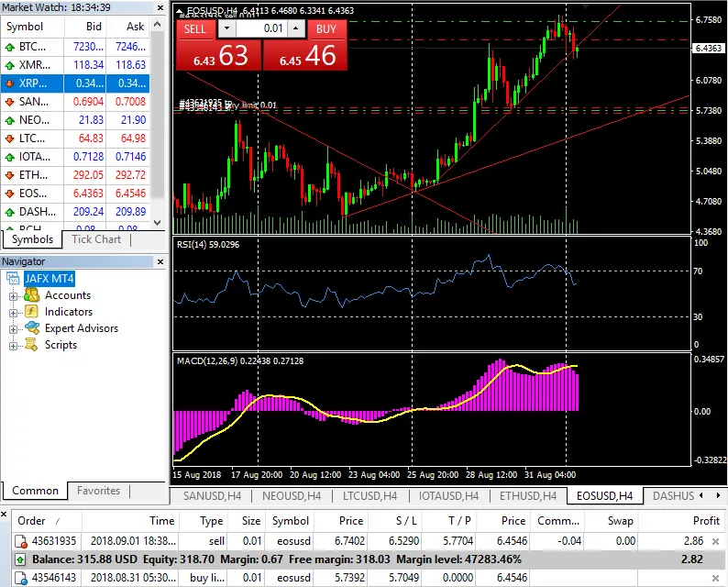
Task: Switch to IOTAUSD,H4 chart tab
Action: 448,496
